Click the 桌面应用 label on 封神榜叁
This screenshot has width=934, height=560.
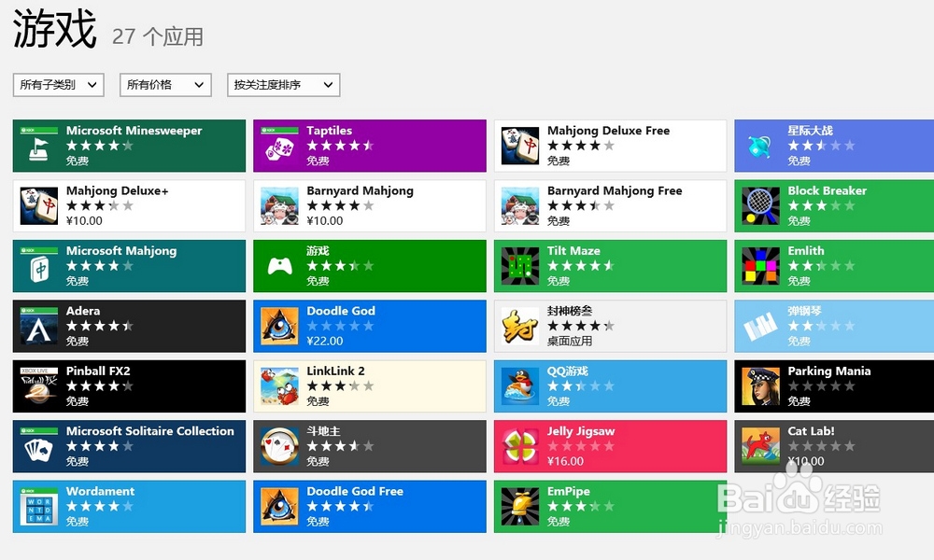click(570, 341)
